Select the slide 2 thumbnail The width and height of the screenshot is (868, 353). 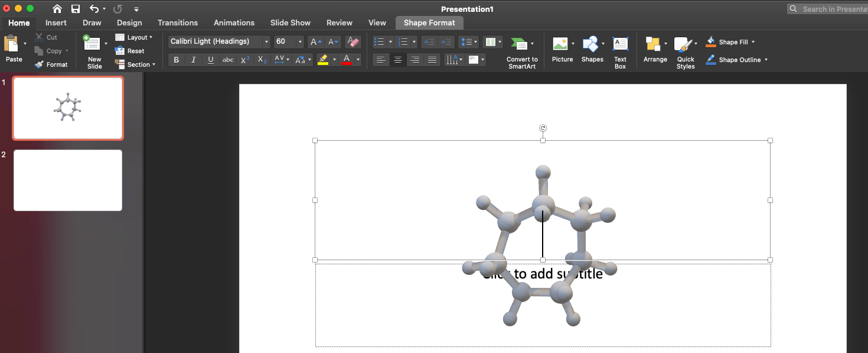68,180
